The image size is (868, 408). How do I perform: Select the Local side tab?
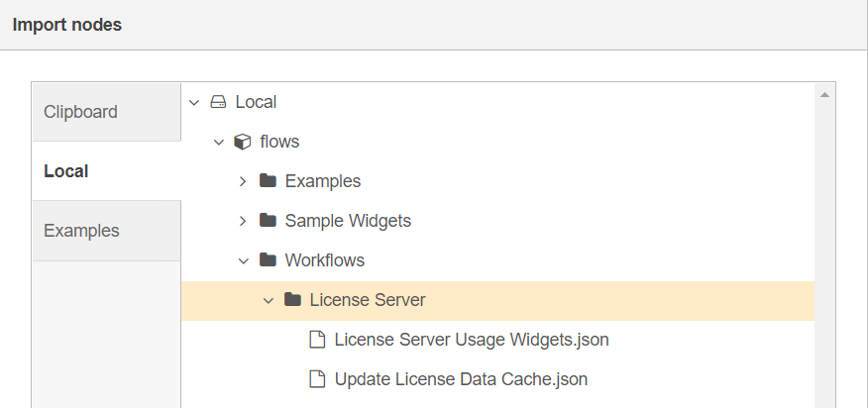(106, 171)
